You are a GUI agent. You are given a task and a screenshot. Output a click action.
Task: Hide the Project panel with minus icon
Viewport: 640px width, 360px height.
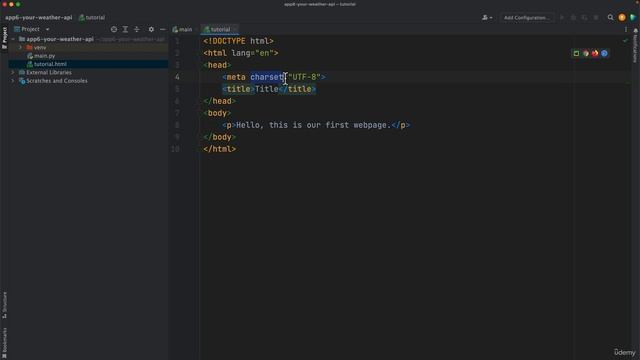162,29
